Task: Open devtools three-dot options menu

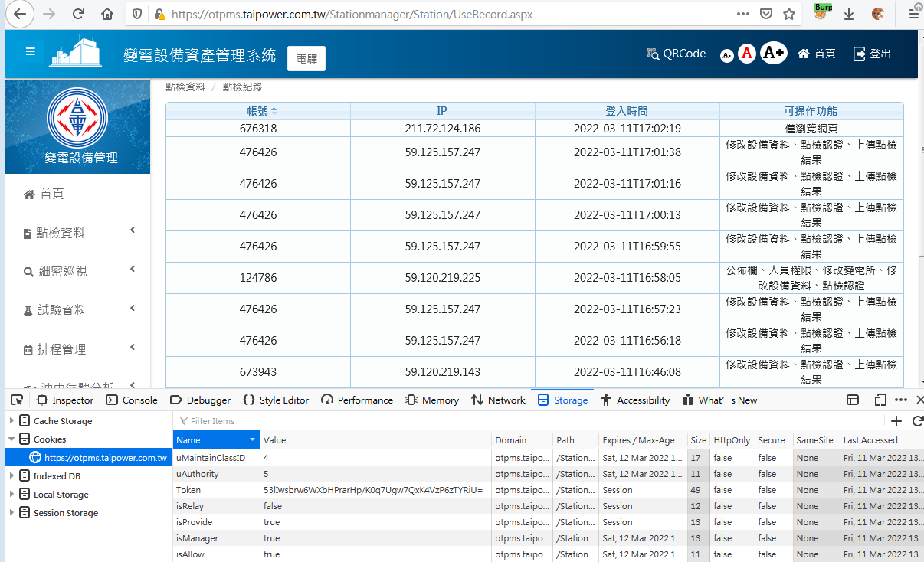Action: click(x=901, y=400)
